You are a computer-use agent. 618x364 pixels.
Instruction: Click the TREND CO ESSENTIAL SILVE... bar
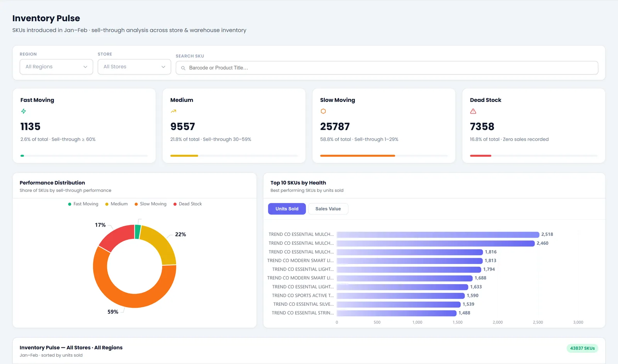point(399,304)
